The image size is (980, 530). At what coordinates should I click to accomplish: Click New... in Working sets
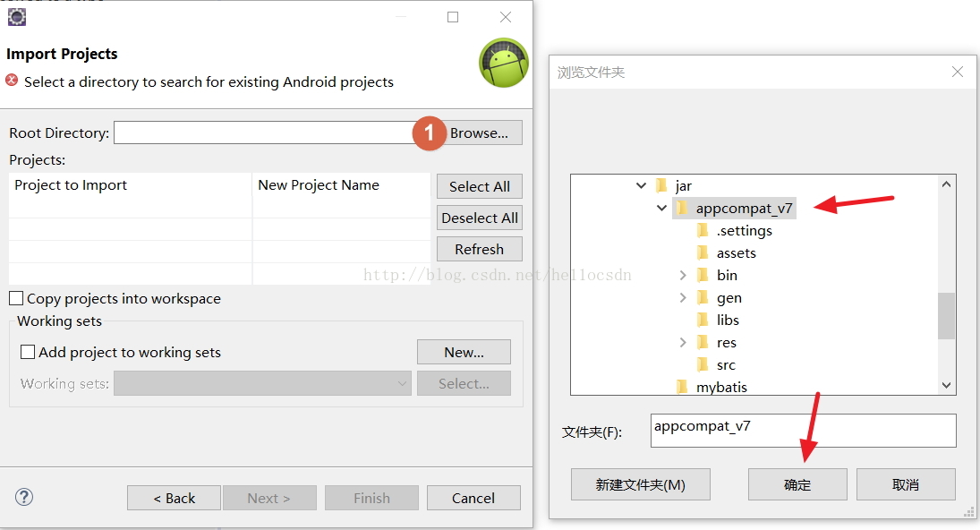pyautogui.click(x=464, y=352)
